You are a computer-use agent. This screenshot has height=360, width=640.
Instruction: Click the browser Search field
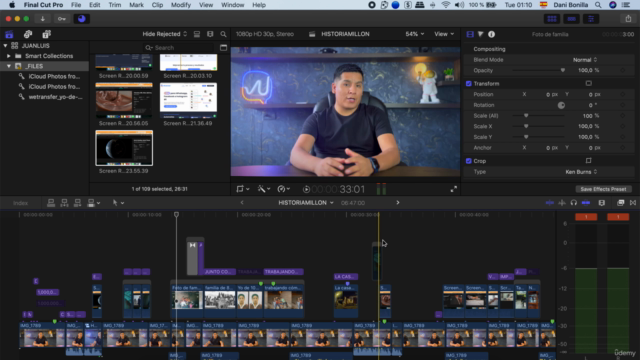[x=178, y=48]
